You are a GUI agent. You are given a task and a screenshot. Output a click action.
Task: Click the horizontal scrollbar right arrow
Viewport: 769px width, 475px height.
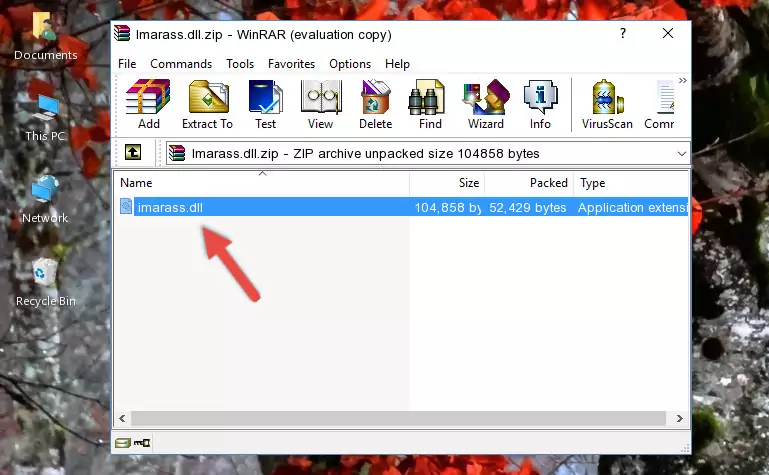click(x=680, y=419)
